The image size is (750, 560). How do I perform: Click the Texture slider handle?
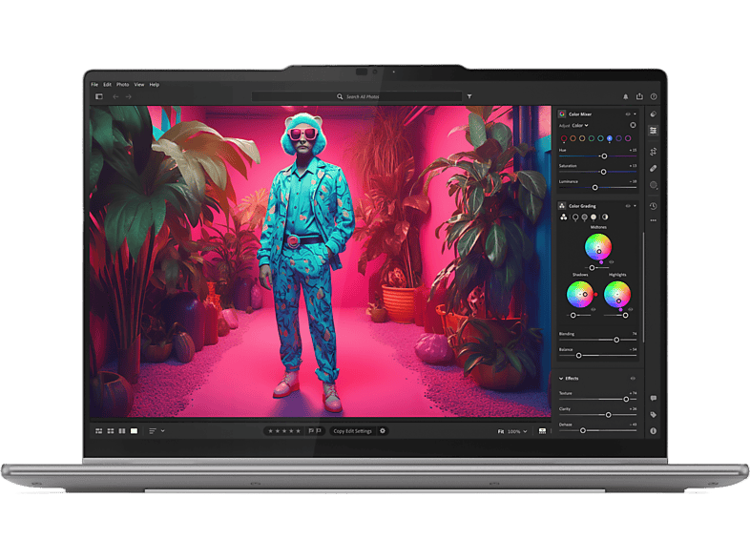(626, 399)
